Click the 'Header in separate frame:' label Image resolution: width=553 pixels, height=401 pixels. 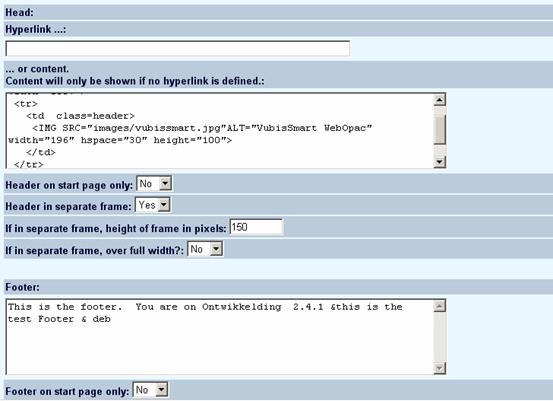click(x=68, y=206)
